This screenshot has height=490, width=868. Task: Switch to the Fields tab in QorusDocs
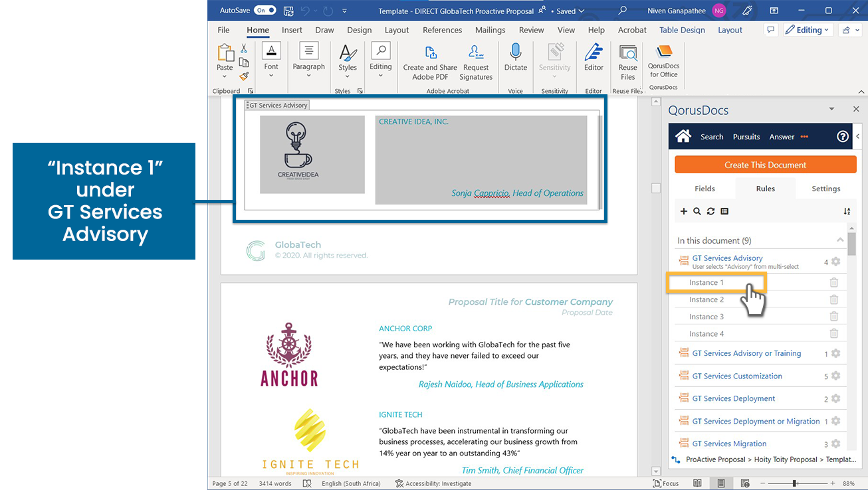[705, 189]
